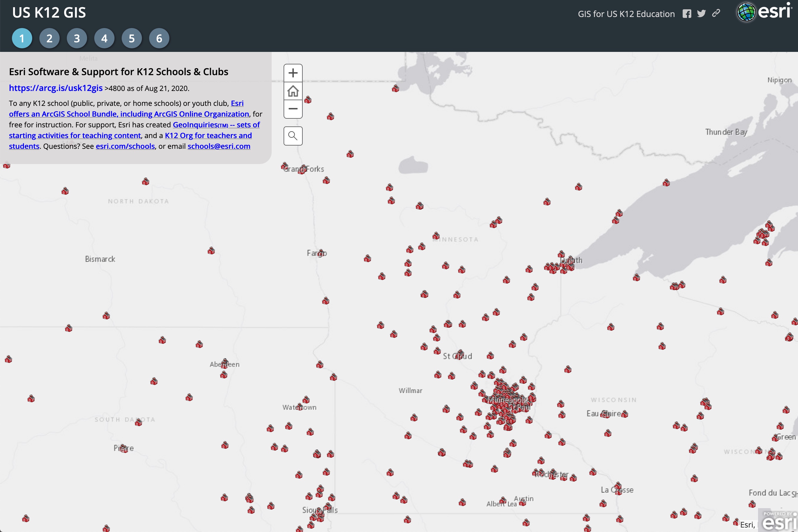Click school marker above North Dakota label
The image size is (798, 532).
tap(146, 182)
